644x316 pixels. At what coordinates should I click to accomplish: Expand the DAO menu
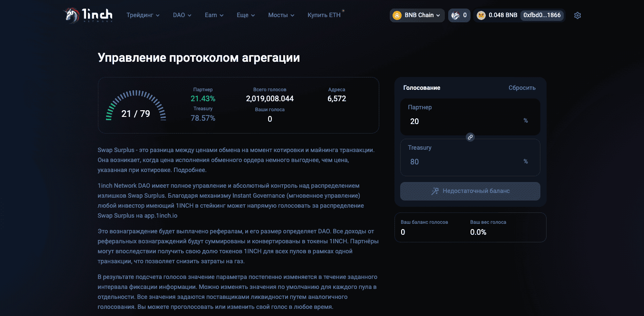point(182,15)
